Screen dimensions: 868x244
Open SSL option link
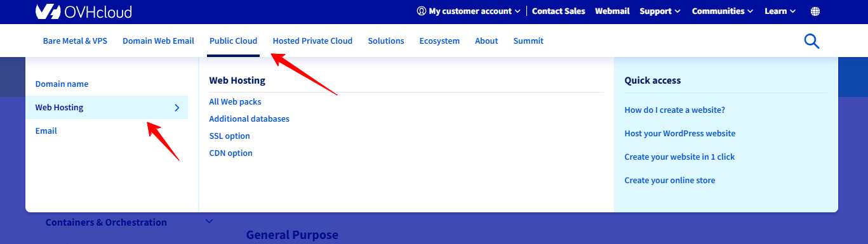(229, 136)
